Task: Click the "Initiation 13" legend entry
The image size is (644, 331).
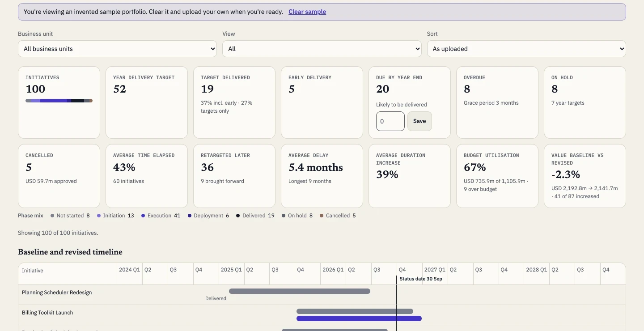Action: pos(115,216)
